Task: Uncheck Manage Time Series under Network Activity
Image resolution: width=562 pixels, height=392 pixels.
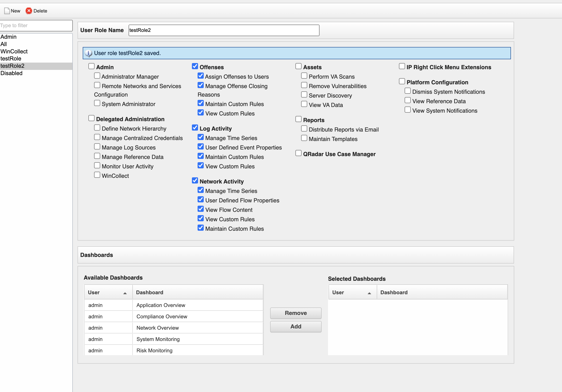Action: click(200, 190)
